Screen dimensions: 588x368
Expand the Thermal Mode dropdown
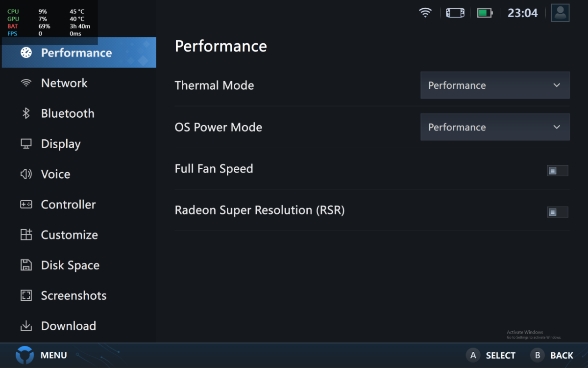pos(495,85)
